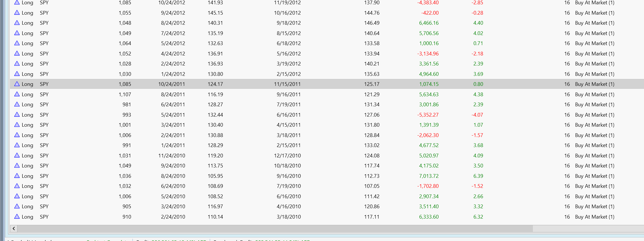Click the -5,352.27 loss value
Viewport: 644px width, 241px height.
coord(428,115)
